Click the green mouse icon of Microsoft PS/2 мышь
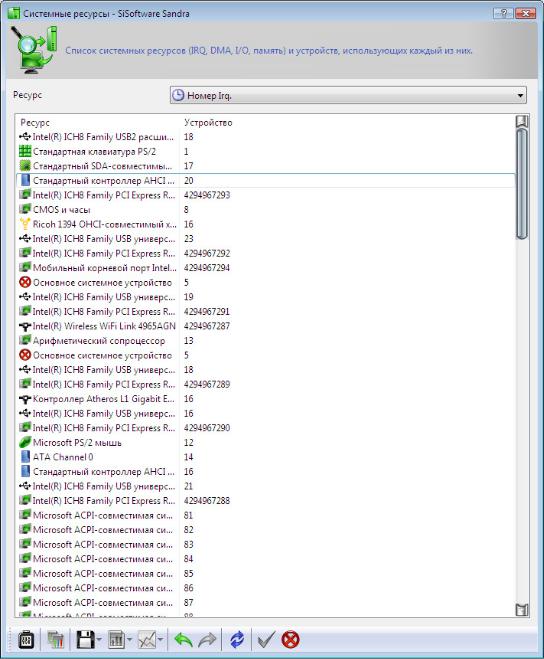The height and width of the screenshot is (659, 544). click(x=25, y=443)
